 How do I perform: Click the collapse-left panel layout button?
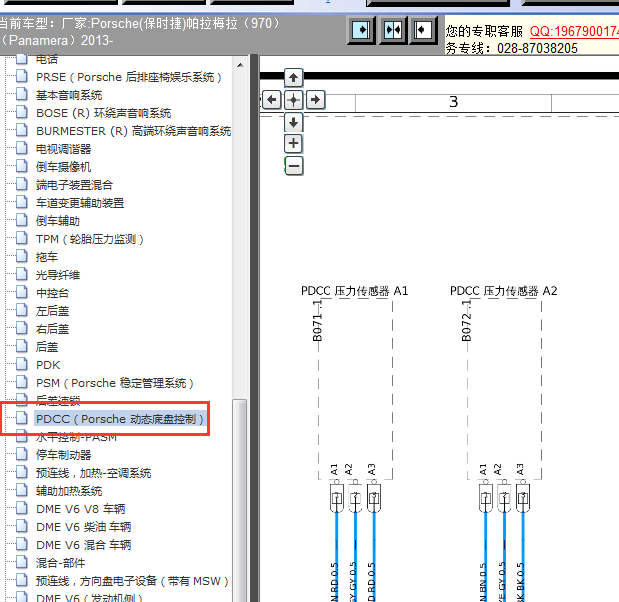click(424, 30)
